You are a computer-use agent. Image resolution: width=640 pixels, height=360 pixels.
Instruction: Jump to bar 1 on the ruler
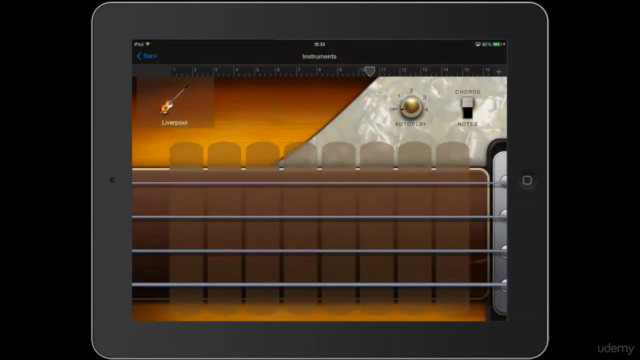(174, 71)
